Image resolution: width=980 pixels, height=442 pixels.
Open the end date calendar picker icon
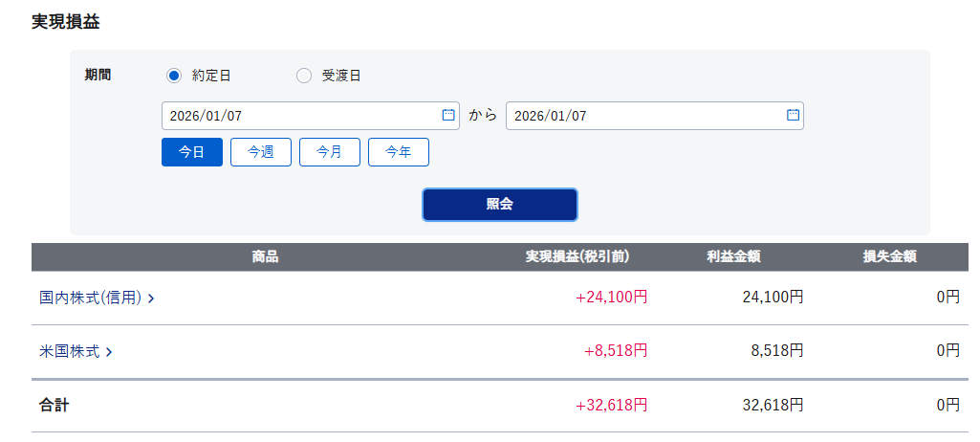[793, 115]
